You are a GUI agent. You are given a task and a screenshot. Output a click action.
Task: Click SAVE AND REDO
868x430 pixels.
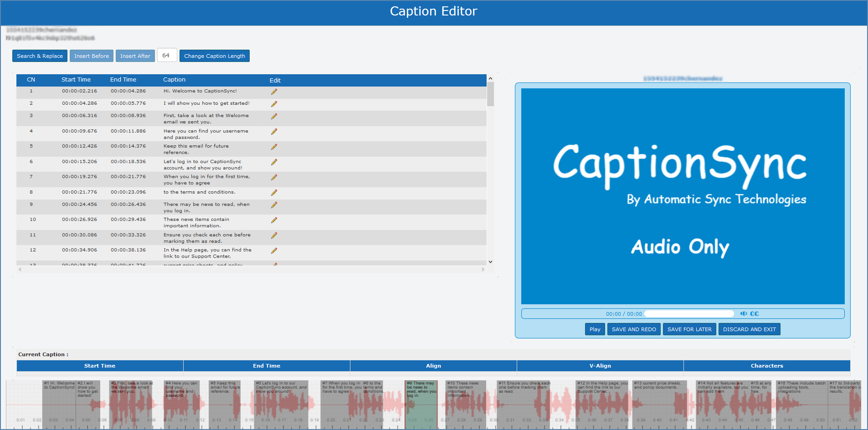[x=633, y=329]
